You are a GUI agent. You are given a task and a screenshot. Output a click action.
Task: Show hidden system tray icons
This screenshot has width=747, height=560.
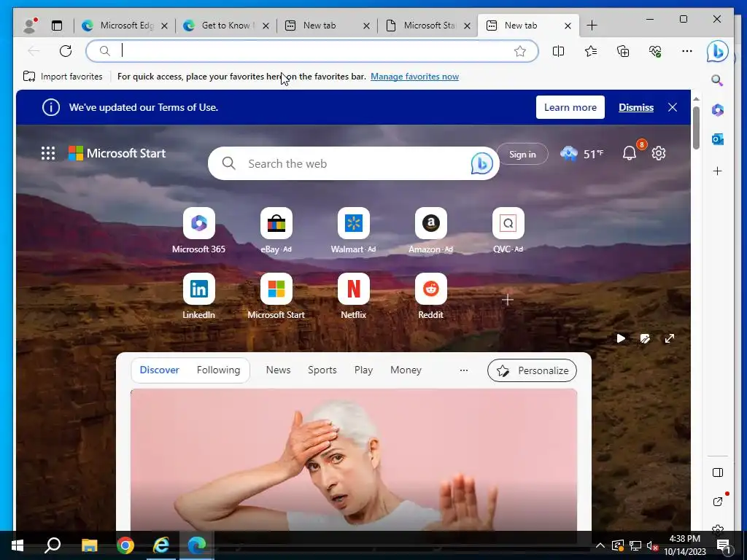point(600,545)
